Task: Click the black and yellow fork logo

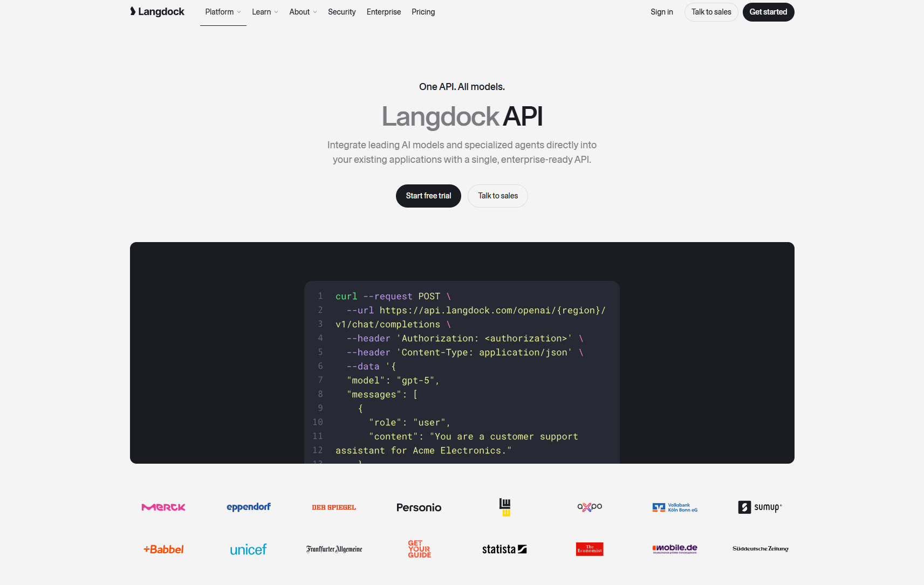Action: (505, 507)
